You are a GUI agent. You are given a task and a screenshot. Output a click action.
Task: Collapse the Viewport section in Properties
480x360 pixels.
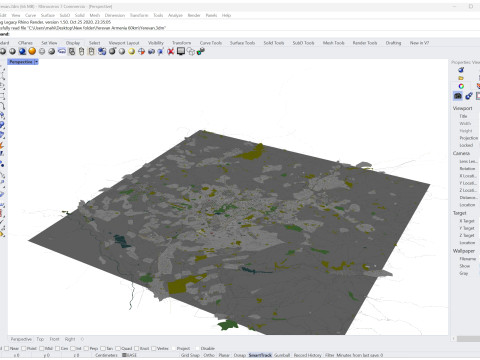tap(462, 108)
